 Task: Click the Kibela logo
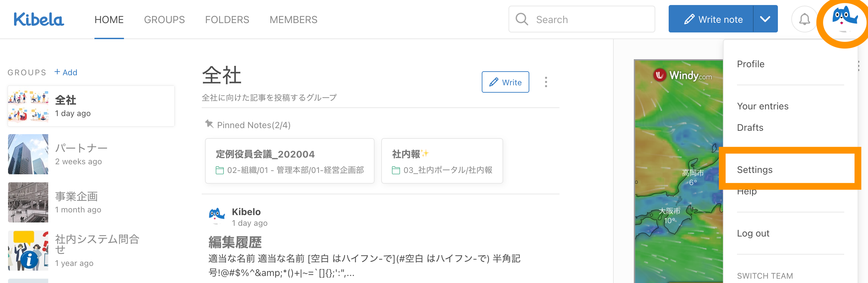pos(39,19)
